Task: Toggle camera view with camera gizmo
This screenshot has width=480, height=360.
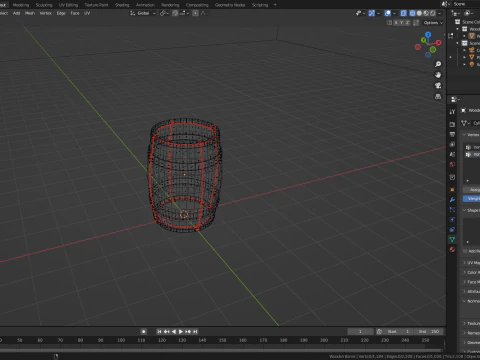Action: click(438, 86)
